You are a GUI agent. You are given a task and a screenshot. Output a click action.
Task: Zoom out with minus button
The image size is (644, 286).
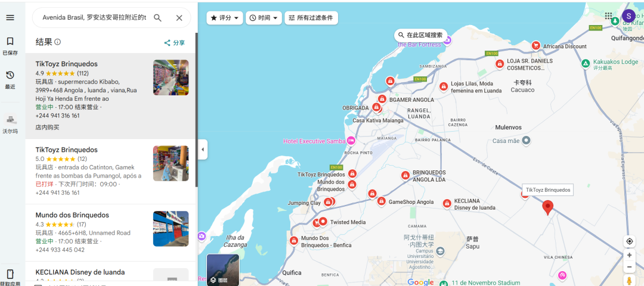click(629, 267)
